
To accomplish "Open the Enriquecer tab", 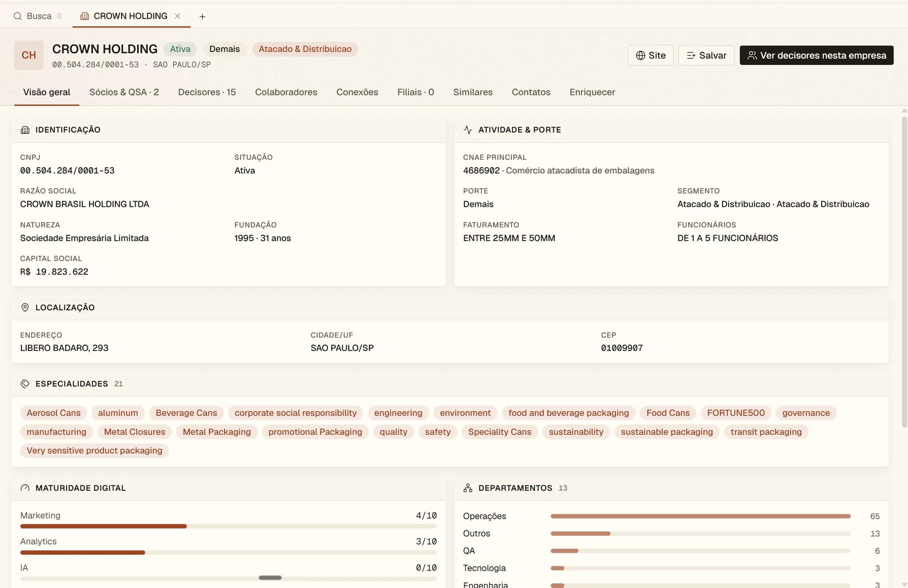I will pyautogui.click(x=592, y=92).
